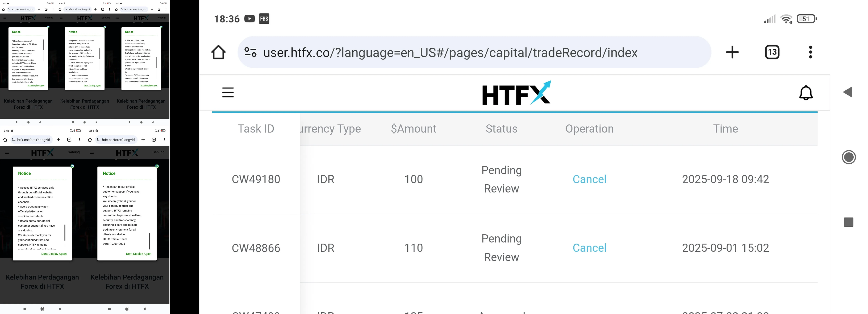
Task: Close the notice mentioning 'Avoid trusting any non-official'
Action: 72,166
